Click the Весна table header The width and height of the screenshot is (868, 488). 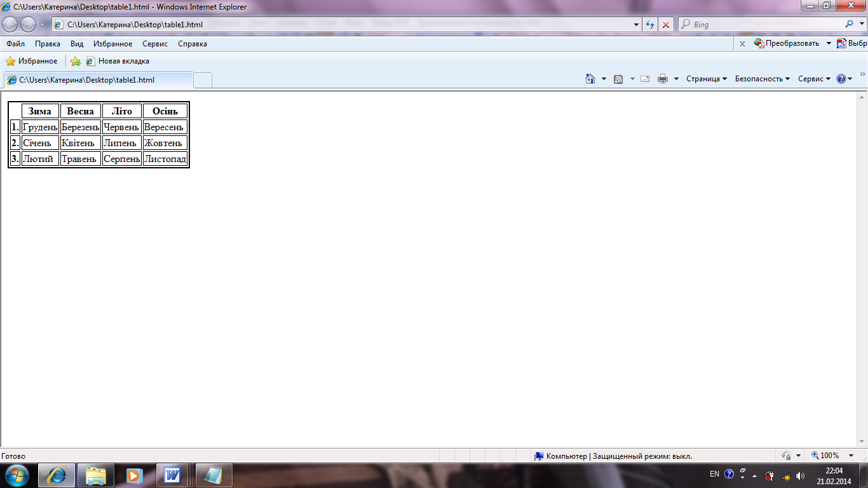click(81, 111)
